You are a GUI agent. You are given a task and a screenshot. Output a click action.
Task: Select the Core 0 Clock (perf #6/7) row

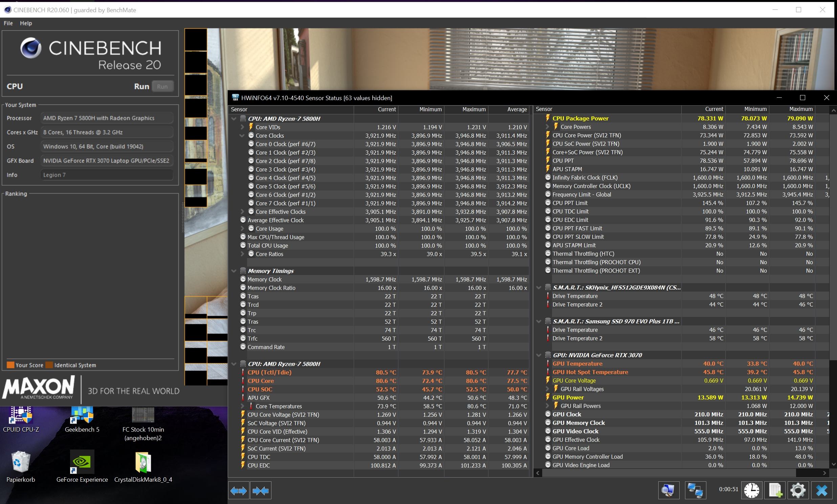point(379,144)
